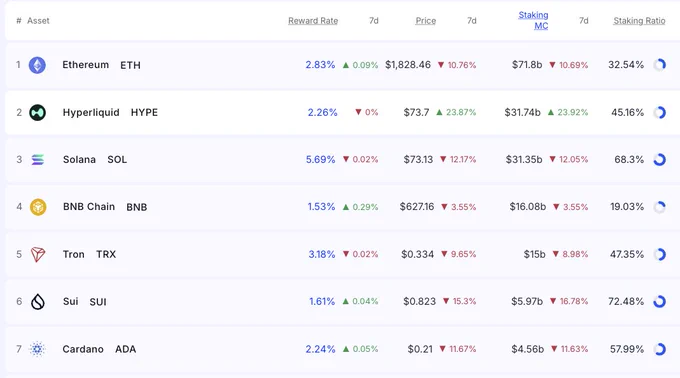The image size is (680, 378).
Task: Click Sui staking ratio 72.48%
Action: click(x=626, y=301)
